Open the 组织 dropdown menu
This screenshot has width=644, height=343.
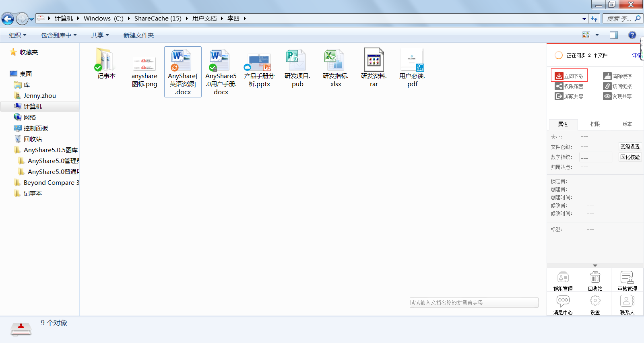tap(18, 35)
